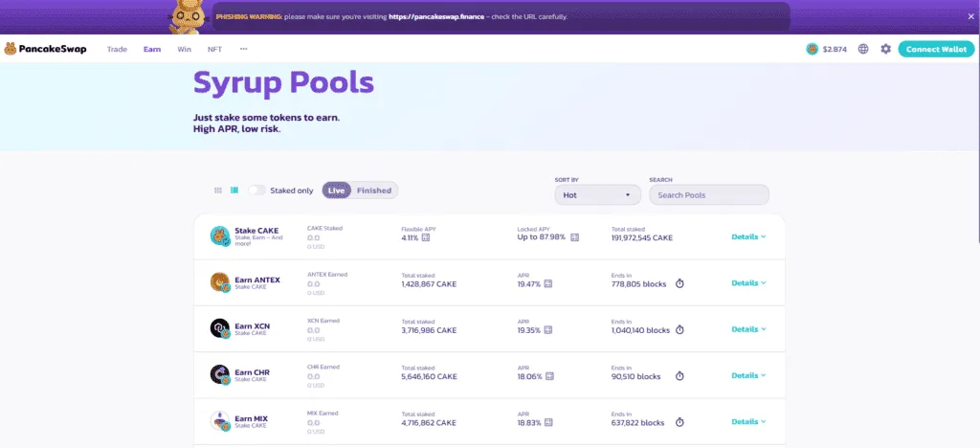Click the PancakeSwap bunny logo
Image resolution: width=980 pixels, height=448 pixels.
click(x=11, y=49)
